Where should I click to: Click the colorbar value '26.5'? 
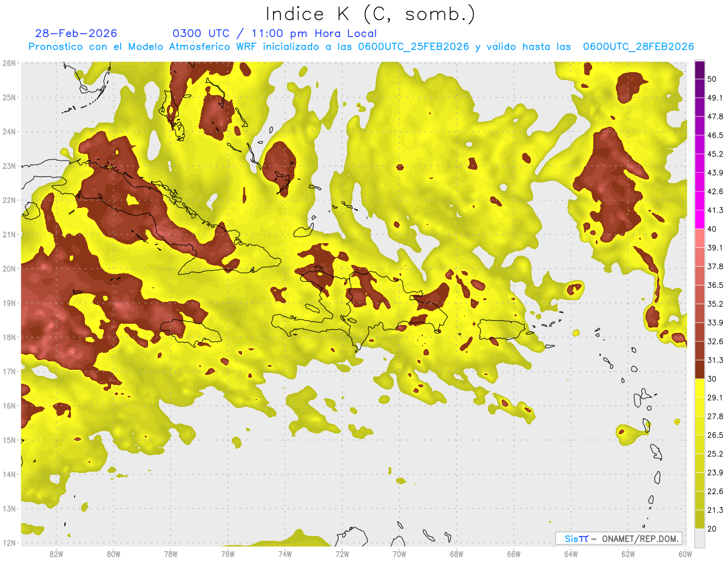[x=715, y=435]
